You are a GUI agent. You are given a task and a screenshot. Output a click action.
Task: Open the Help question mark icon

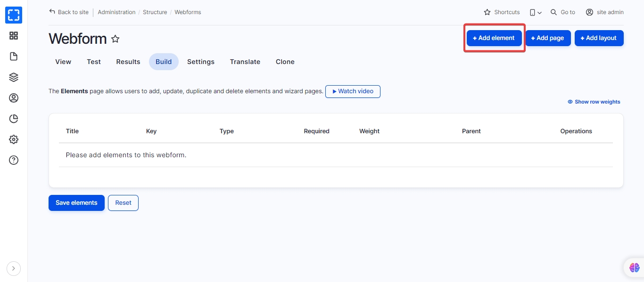pyautogui.click(x=14, y=160)
